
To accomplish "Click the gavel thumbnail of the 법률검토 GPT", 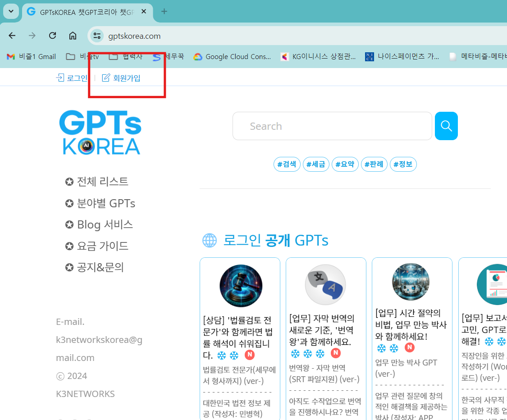I will point(240,285).
